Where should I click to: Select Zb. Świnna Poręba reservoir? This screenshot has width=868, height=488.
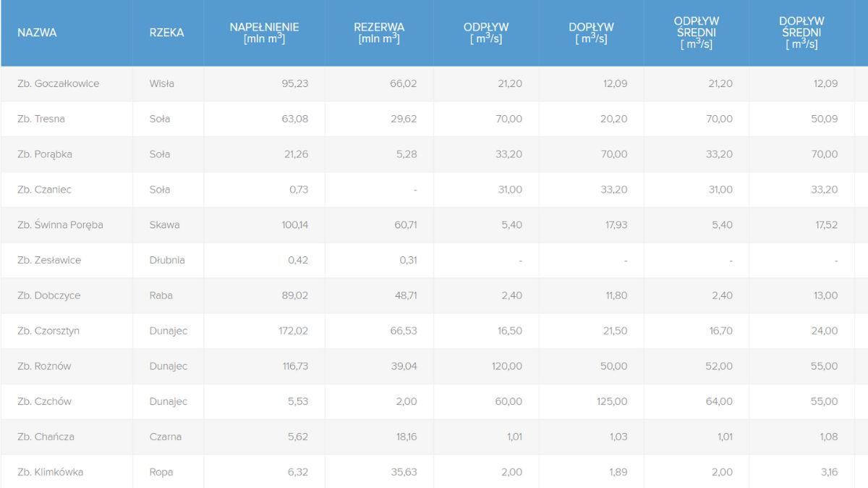60,225
